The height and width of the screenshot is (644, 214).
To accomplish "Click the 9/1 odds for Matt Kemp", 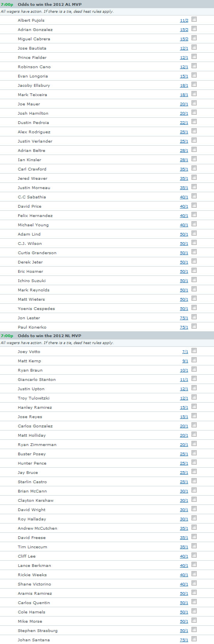I will click(x=185, y=361).
